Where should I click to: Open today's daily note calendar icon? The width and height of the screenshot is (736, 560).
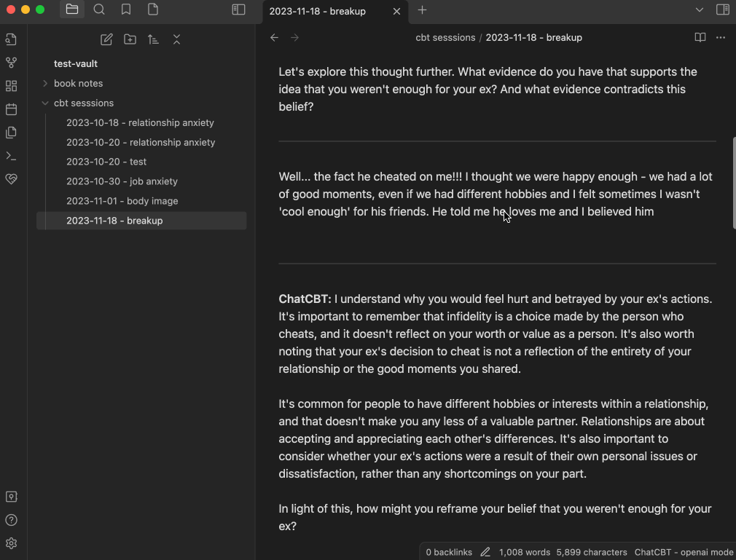pos(11,109)
